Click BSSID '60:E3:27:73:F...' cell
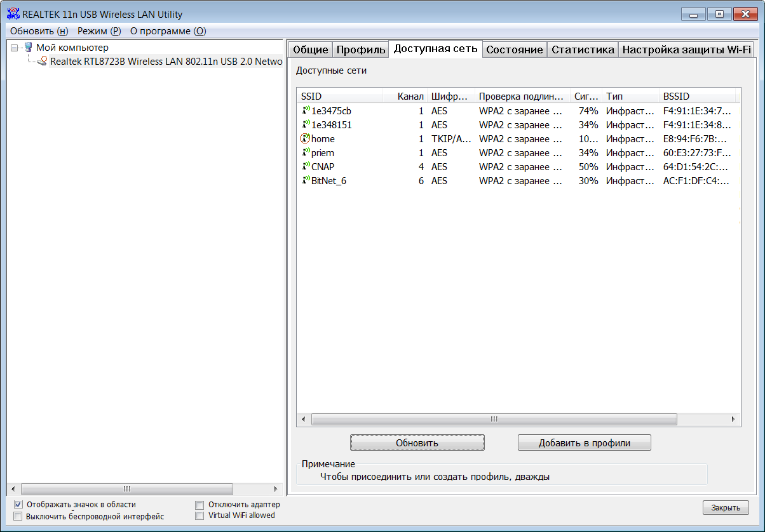The height and width of the screenshot is (532, 765). tap(697, 153)
